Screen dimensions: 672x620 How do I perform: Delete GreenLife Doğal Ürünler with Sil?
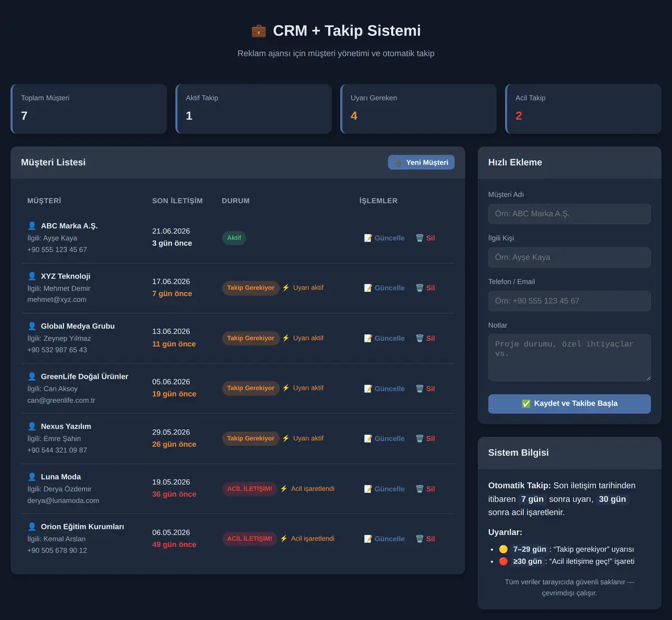pos(426,389)
